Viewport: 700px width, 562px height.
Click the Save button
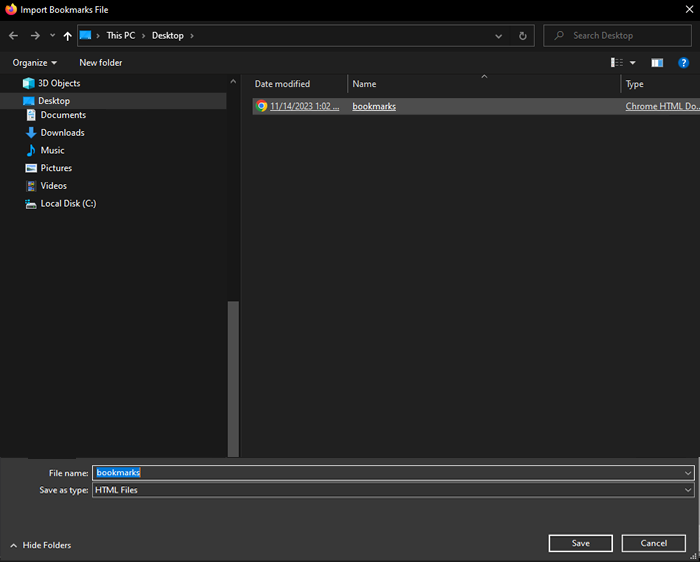[580, 543]
